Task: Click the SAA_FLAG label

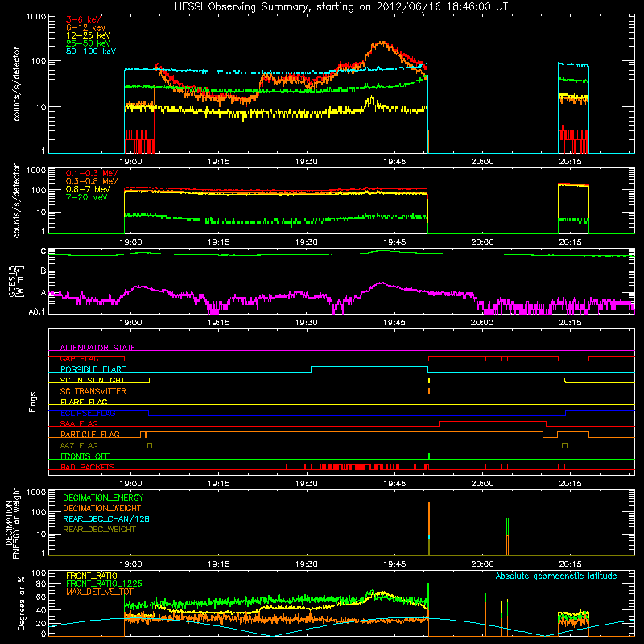Action: pos(79,423)
